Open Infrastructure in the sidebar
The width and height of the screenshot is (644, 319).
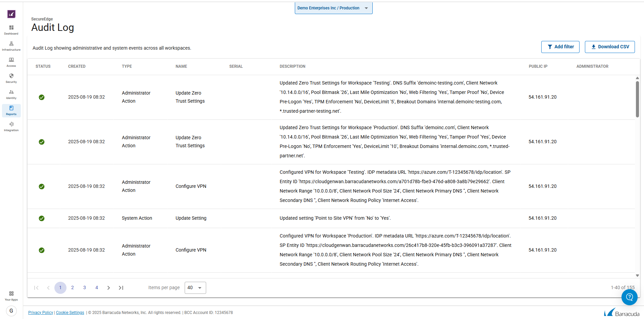click(11, 46)
